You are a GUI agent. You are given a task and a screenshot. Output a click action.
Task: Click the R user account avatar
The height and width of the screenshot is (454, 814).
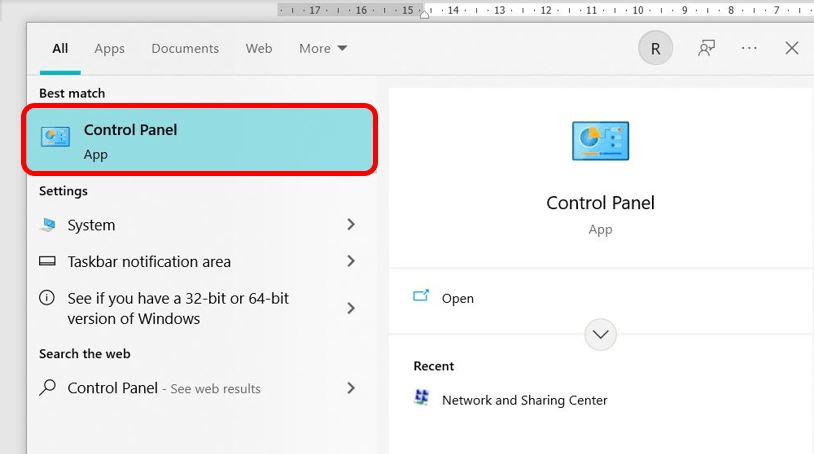pyautogui.click(x=656, y=48)
